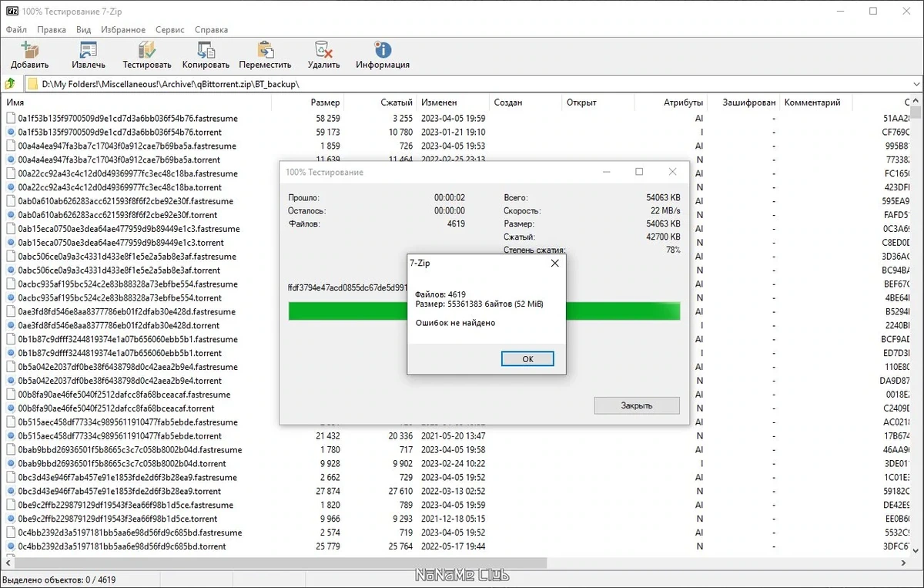Click compressed value 42700 KB in dialog
The width and height of the screenshot is (924, 588).
tap(663, 237)
